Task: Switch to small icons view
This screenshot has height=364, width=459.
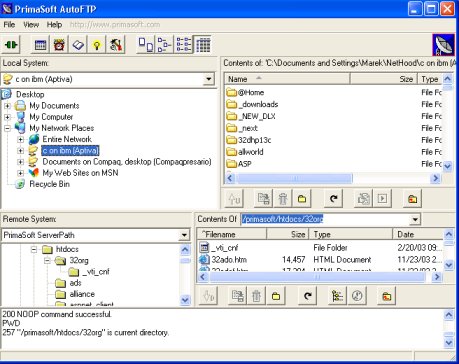Action: (x=165, y=44)
